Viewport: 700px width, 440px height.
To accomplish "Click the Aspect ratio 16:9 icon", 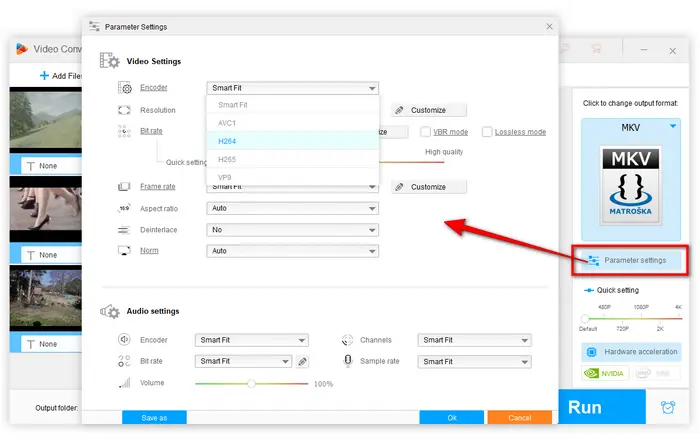I will (x=124, y=208).
